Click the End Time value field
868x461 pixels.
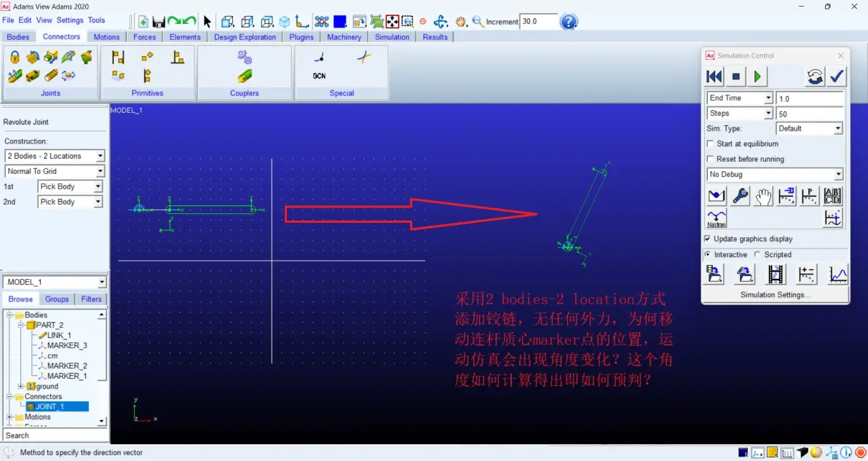[809, 98]
